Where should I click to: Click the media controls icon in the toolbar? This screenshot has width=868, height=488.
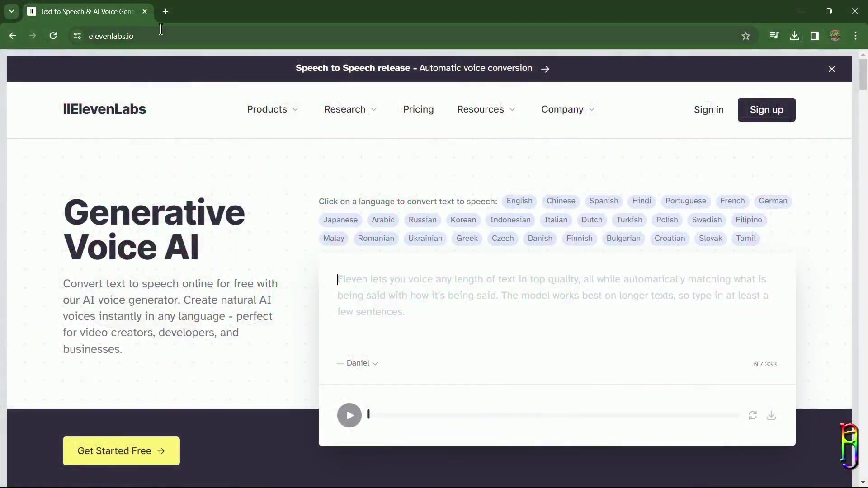pyautogui.click(x=774, y=36)
